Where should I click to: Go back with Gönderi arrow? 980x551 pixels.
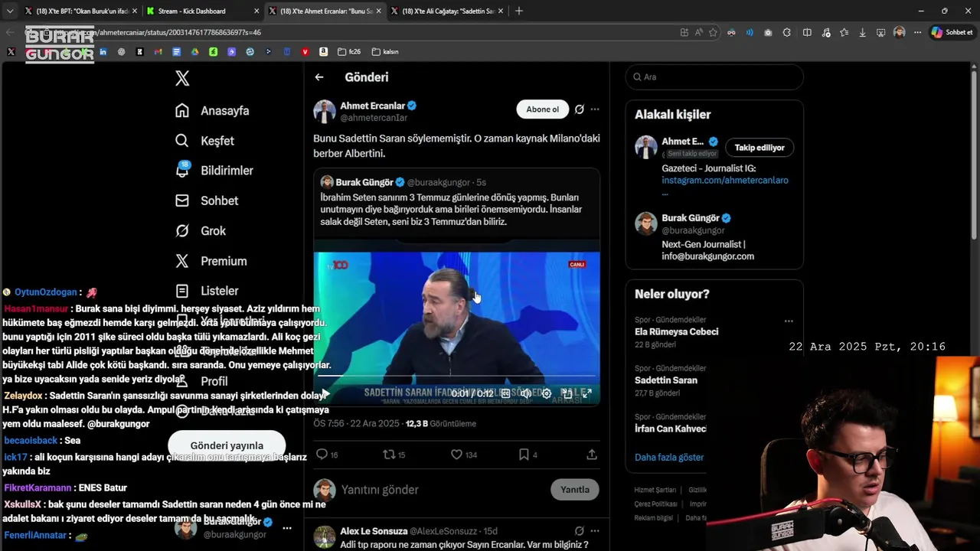pyautogui.click(x=319, y=77)
